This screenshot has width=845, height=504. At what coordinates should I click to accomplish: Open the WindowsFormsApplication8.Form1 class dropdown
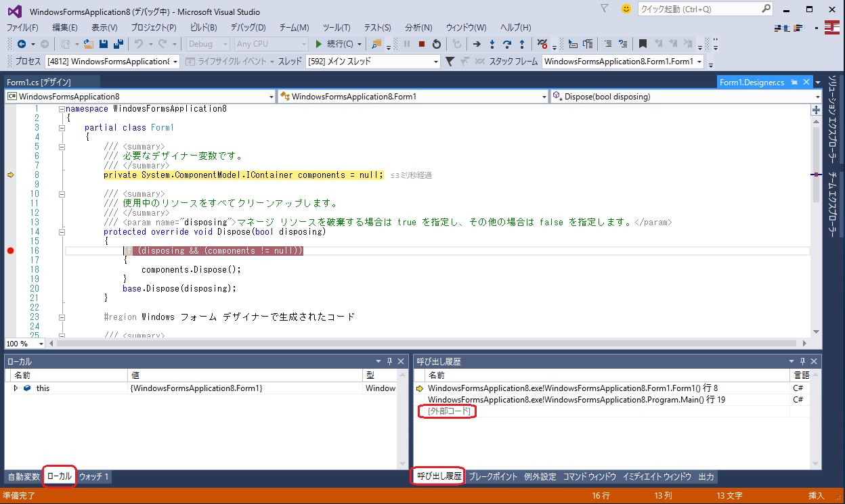(x=413, y=97)
